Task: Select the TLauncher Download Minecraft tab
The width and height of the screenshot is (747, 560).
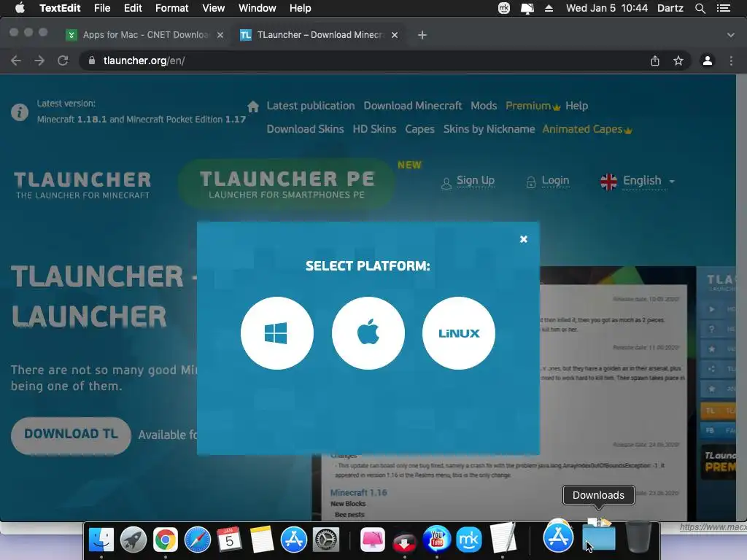Action: coord(320,35)
